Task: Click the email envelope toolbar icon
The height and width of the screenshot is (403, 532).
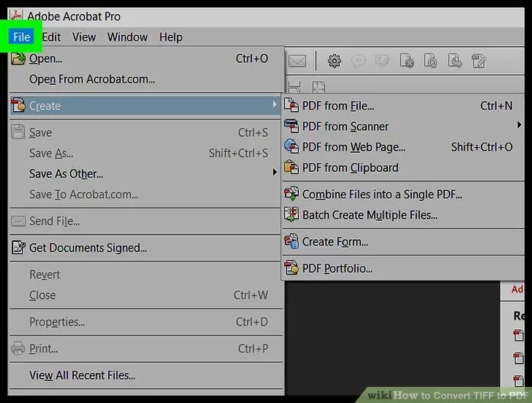Action: tap(297, 61)
